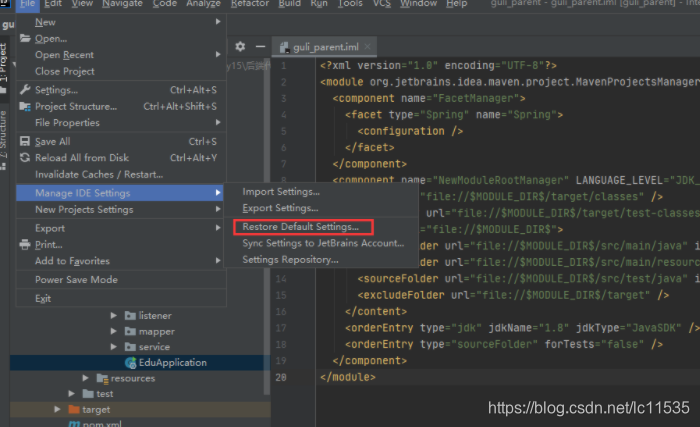The image size is (700, 427).
Task: Choose Export Settings... from submenu
Action: pyautogui.click(x=280, y=208)
